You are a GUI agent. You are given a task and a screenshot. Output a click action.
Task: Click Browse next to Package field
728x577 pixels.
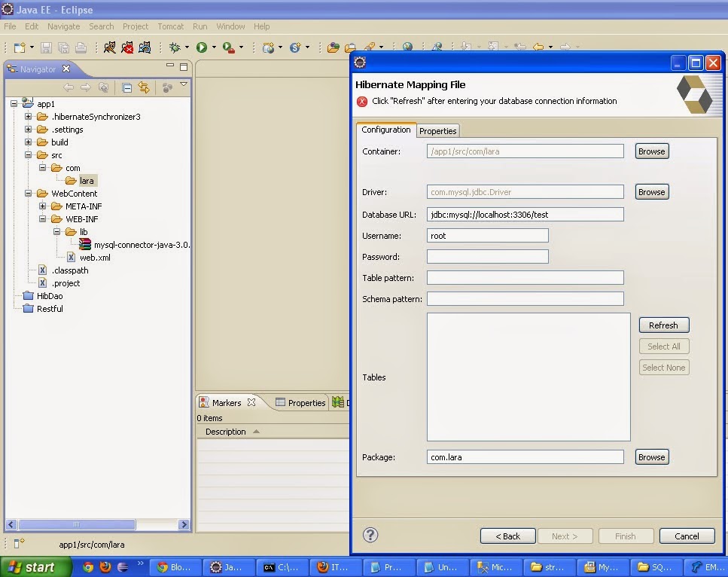click(651, 457)
